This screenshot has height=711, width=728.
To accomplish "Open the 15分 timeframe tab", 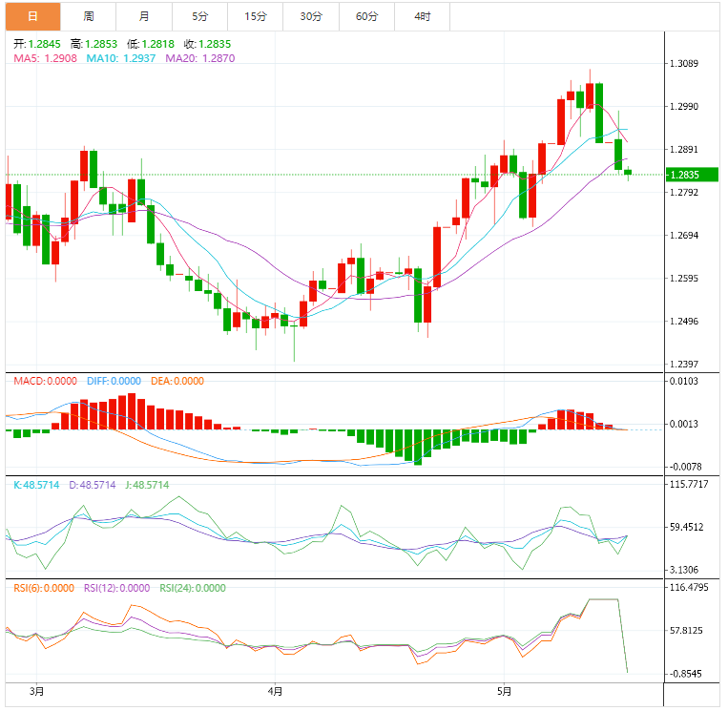I will [x=255, y=16].
